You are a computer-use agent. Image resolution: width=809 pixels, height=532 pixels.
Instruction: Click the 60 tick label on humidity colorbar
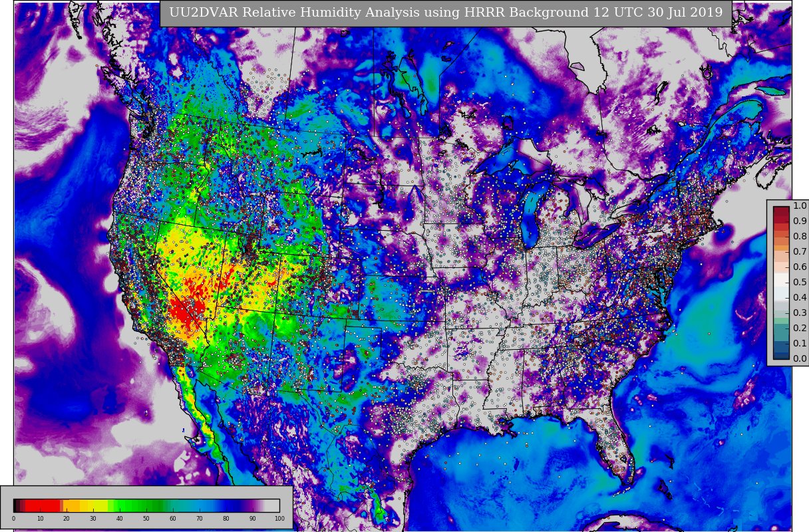coord(173,519)
